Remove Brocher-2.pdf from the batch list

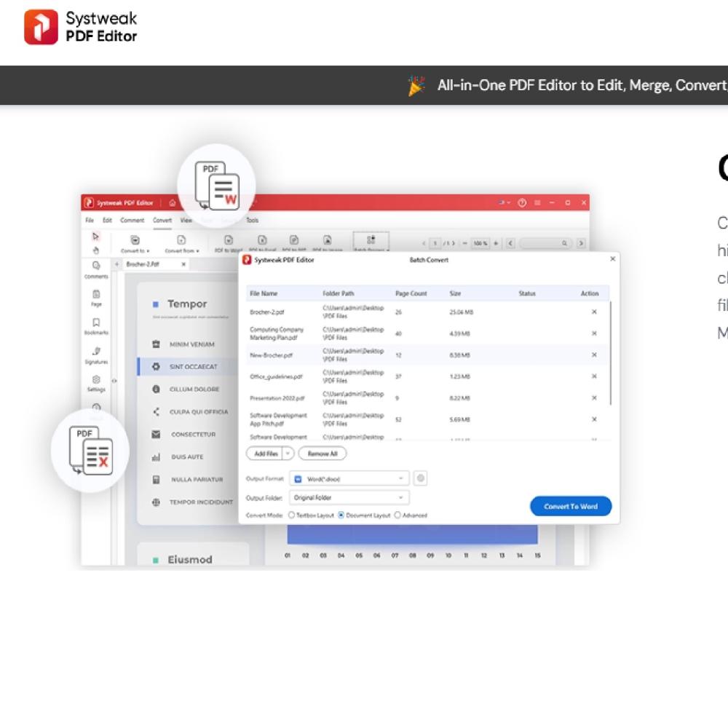pyautogui.click(x=594, y=312)
